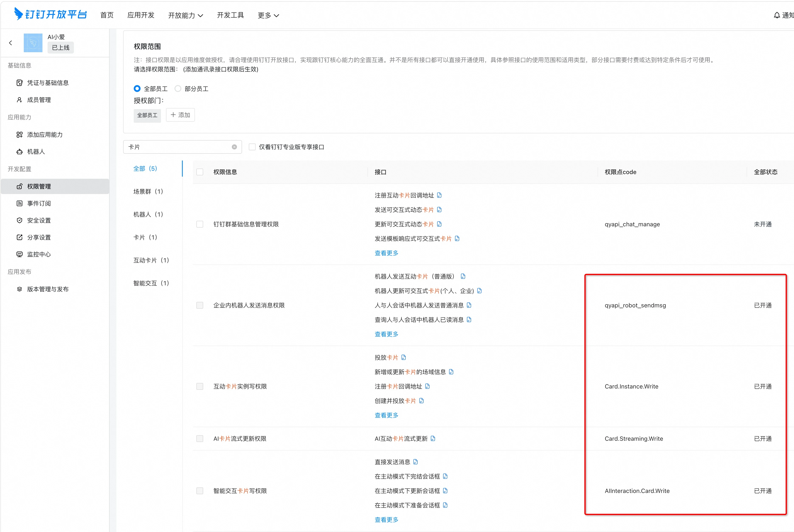Open doc icon beside 创建并投放卡片
794x532 pixels.
click(x=421, y=401)
